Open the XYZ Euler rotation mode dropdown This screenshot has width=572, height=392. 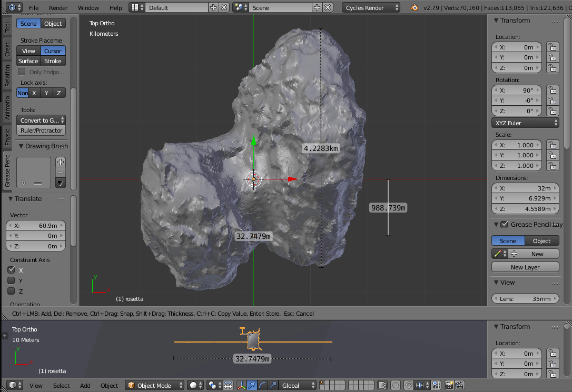point(525,123)
